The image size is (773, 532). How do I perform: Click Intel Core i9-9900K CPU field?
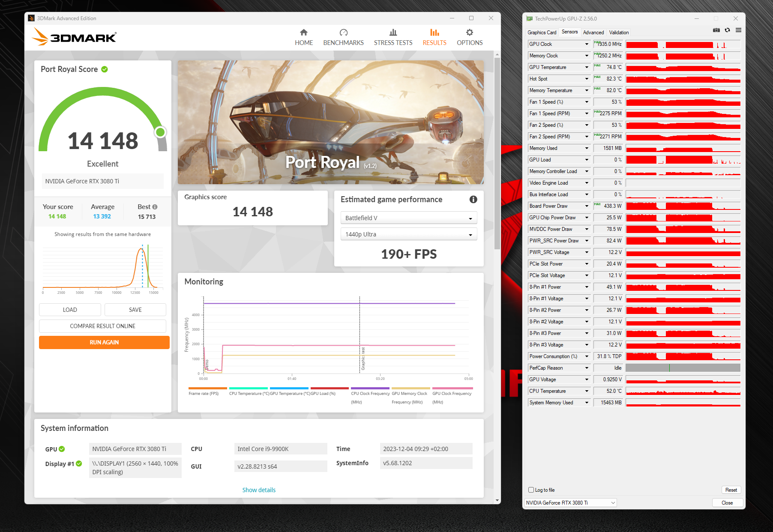(281, 449)
